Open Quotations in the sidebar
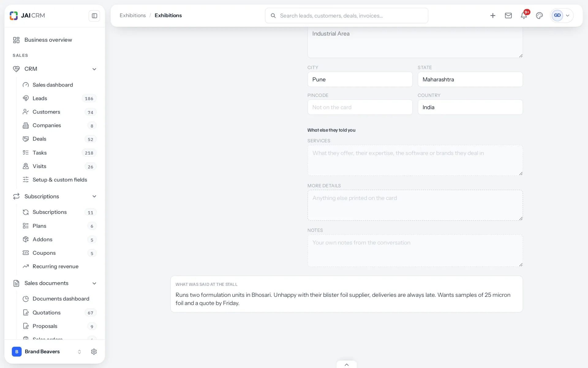This screenshot has width=588, height=368. [59, 313]
